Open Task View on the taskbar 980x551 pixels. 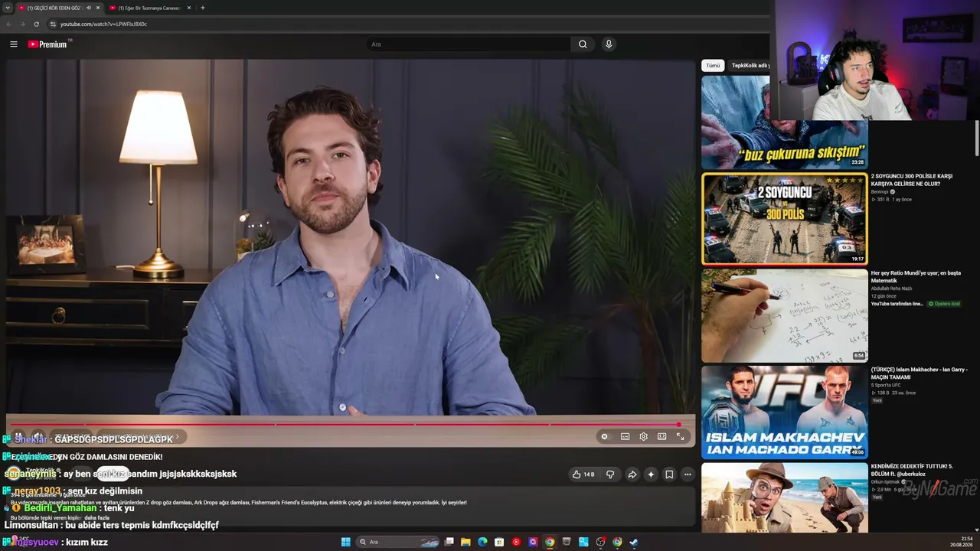coord(449,542)
